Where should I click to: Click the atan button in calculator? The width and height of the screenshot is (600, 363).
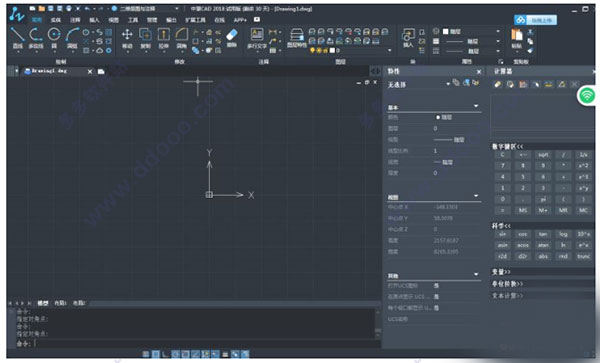(543, 245)
